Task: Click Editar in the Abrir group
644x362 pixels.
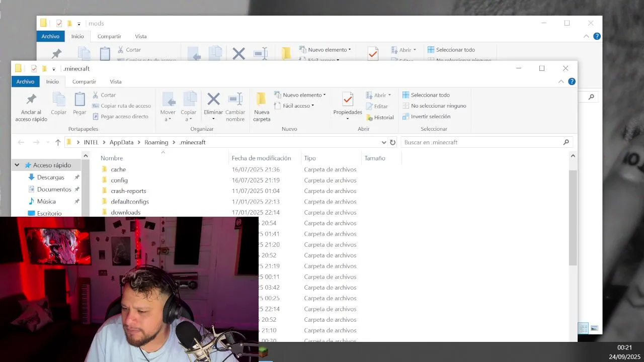Action: [x=377, y=106]
